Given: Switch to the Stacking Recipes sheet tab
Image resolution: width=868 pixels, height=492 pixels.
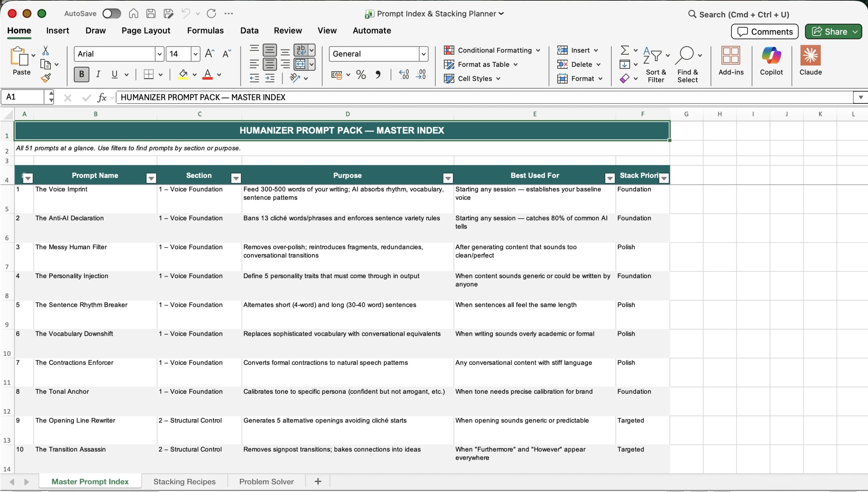Looking at the screenshot, I should point(184,481).
